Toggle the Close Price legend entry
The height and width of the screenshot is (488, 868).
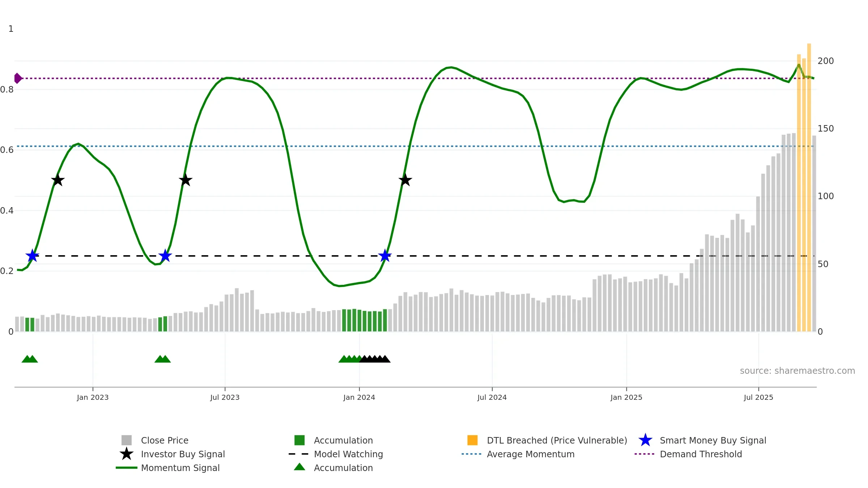tap(165, 440)
